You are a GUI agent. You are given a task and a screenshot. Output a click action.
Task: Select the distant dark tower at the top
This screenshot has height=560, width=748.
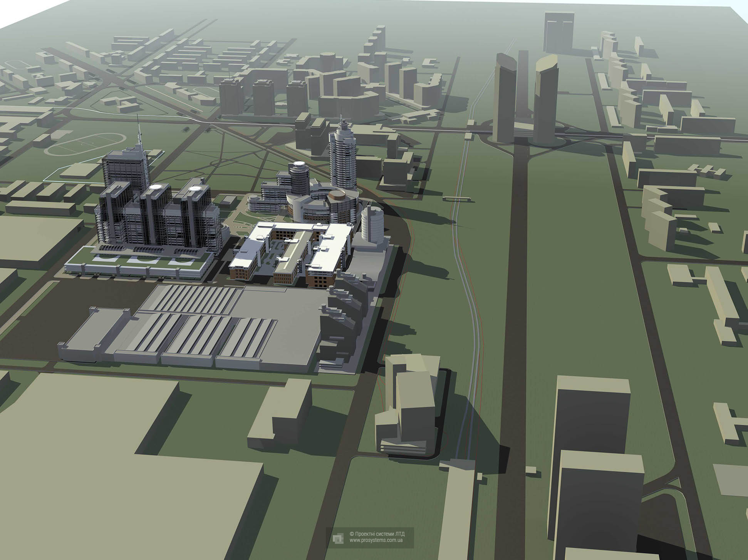coord(558,32)
